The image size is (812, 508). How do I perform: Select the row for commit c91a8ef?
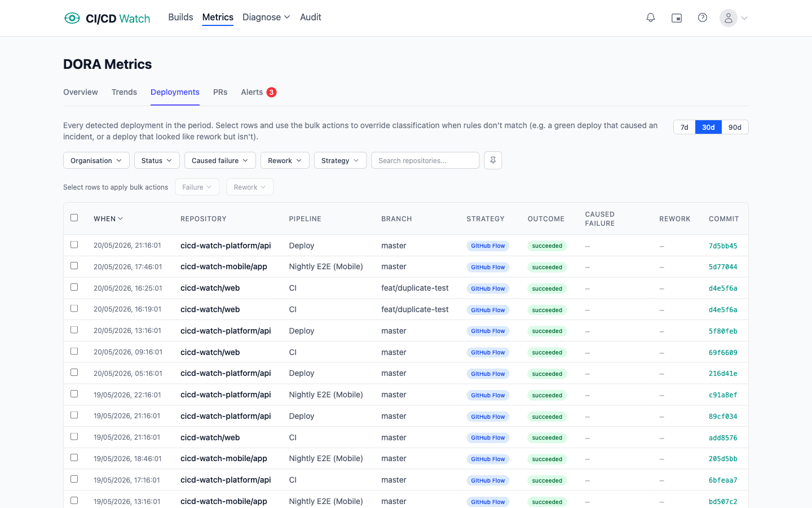pyautogui.click(x=74, y=394)
